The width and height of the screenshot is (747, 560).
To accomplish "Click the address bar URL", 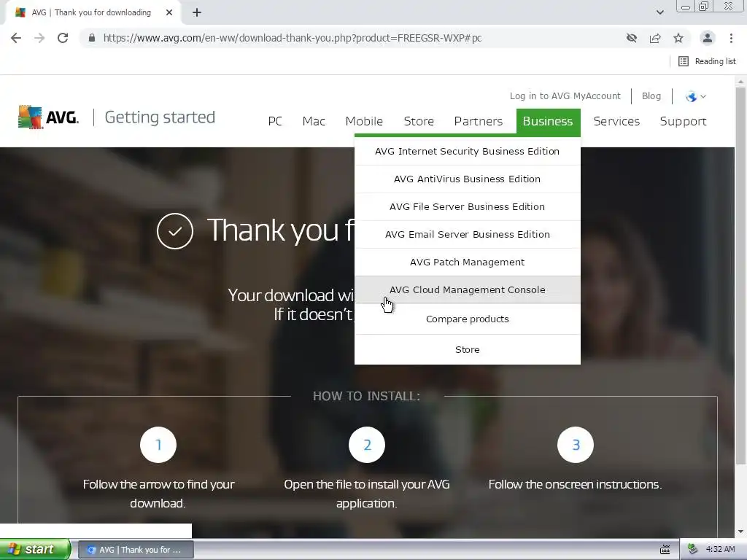I will coord(292,38).
